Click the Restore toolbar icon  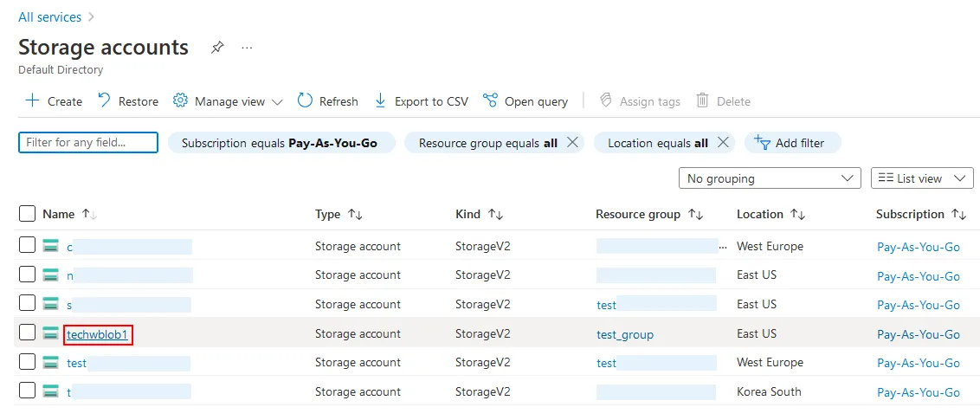pyautogui.click(x=104, y=100)
